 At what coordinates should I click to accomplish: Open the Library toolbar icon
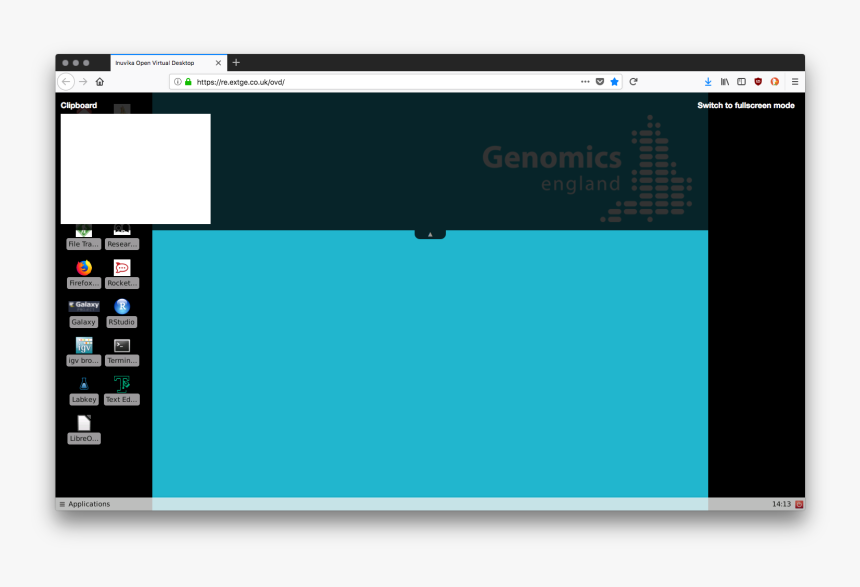725,82
